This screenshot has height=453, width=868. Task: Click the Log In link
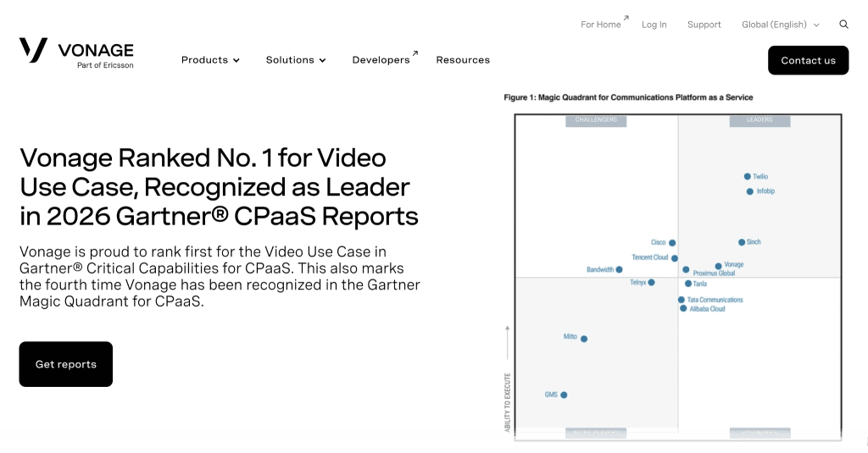click(x=654, y=25)
